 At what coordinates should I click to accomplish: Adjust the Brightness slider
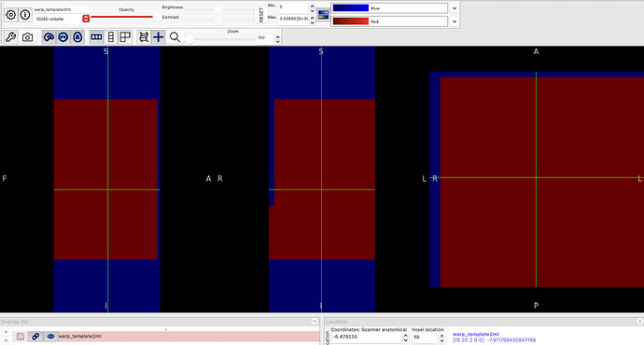(x=218, y=10)
